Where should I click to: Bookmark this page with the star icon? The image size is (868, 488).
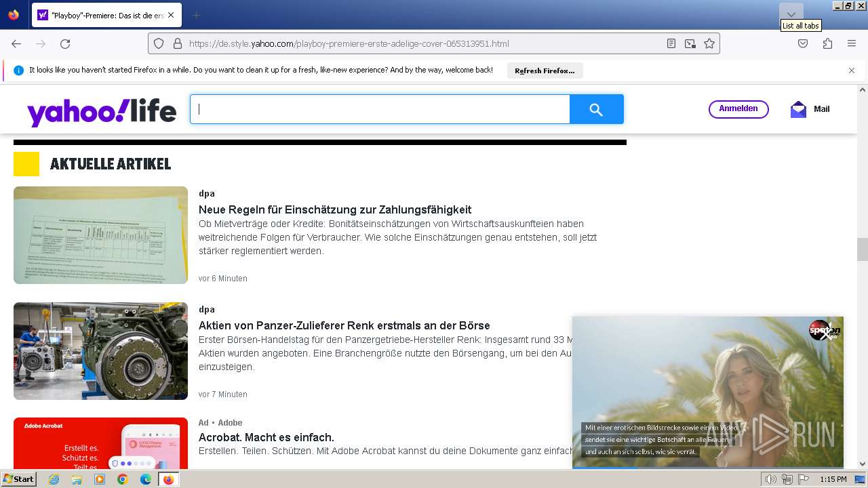click(x=709, y=43)
